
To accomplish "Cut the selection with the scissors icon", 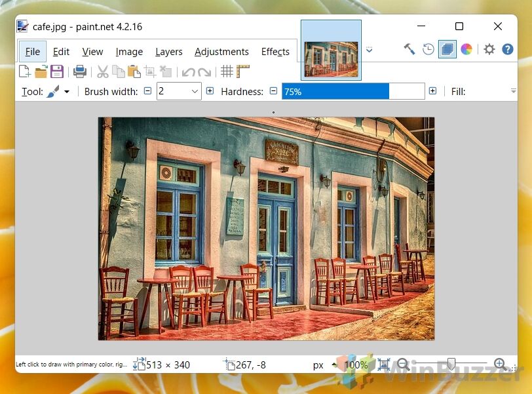I will click(x=102, y=71).
